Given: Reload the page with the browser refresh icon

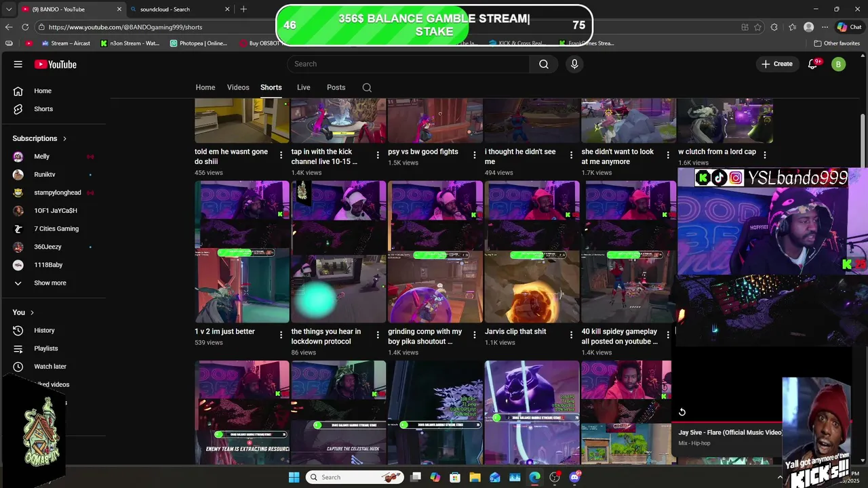Looking at the screenshot, I should point(25,27).
